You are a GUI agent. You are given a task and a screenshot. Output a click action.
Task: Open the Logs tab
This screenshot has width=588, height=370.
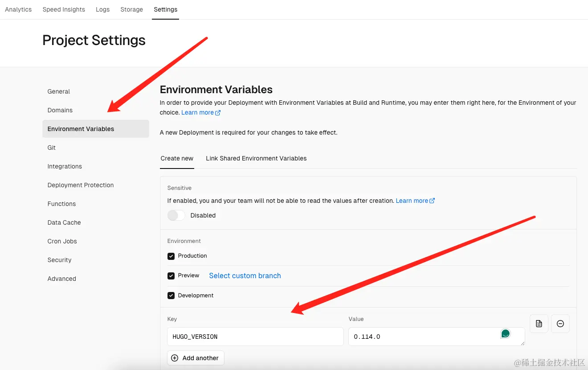point(102,9)
